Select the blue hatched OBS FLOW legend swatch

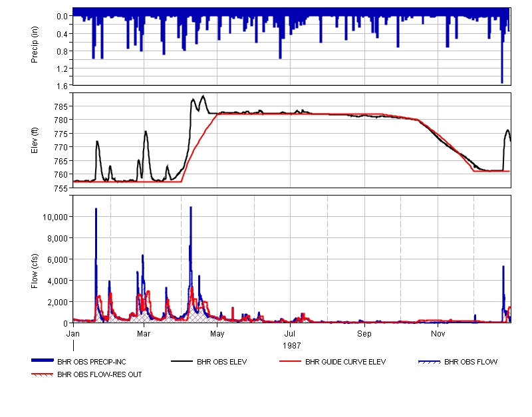coord(430,362)
